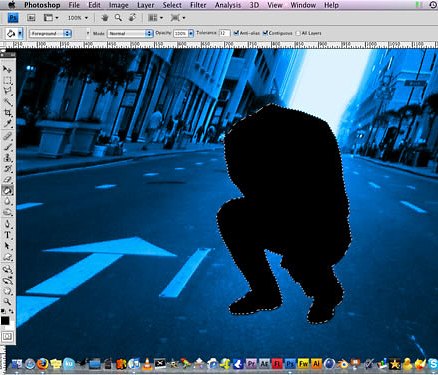Open the Layer menu
438x375 pixels.
click(x=145, y=5)
